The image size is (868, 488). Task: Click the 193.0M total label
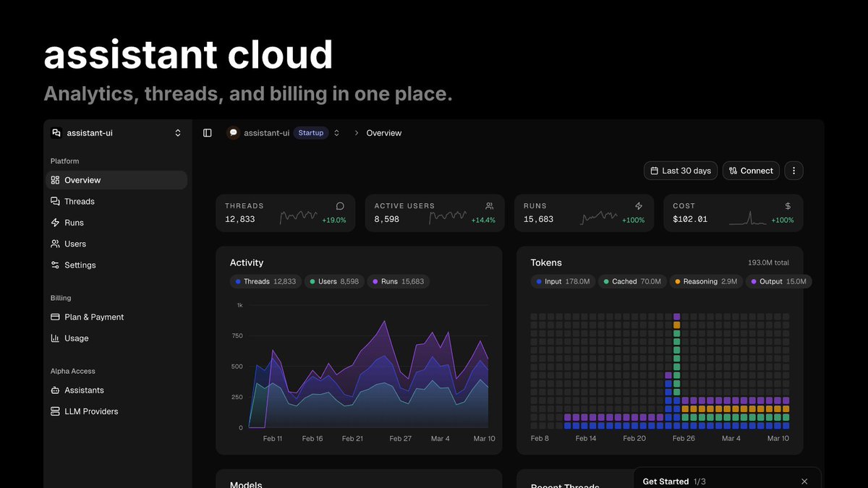click(x=768, y=263)
